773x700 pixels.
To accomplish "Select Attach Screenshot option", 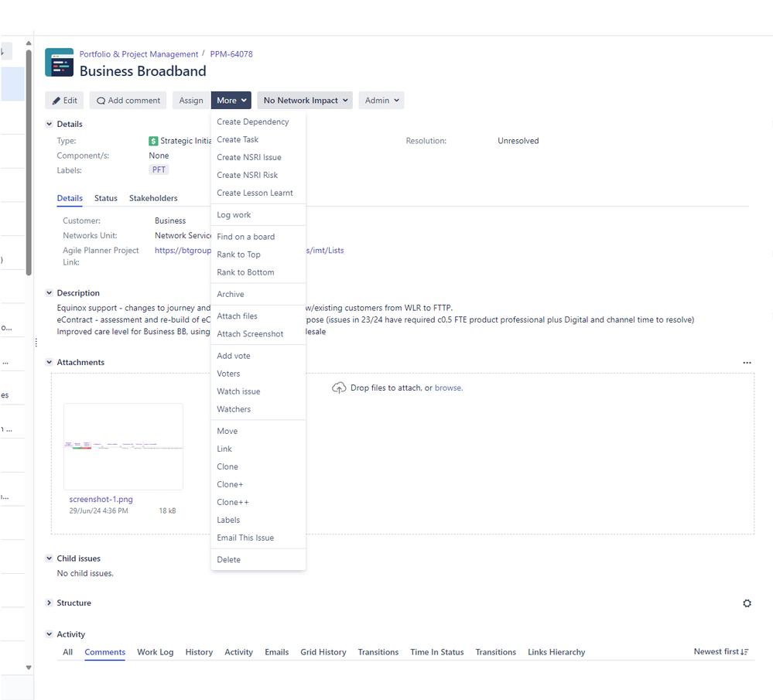I will tap(258, 333).
